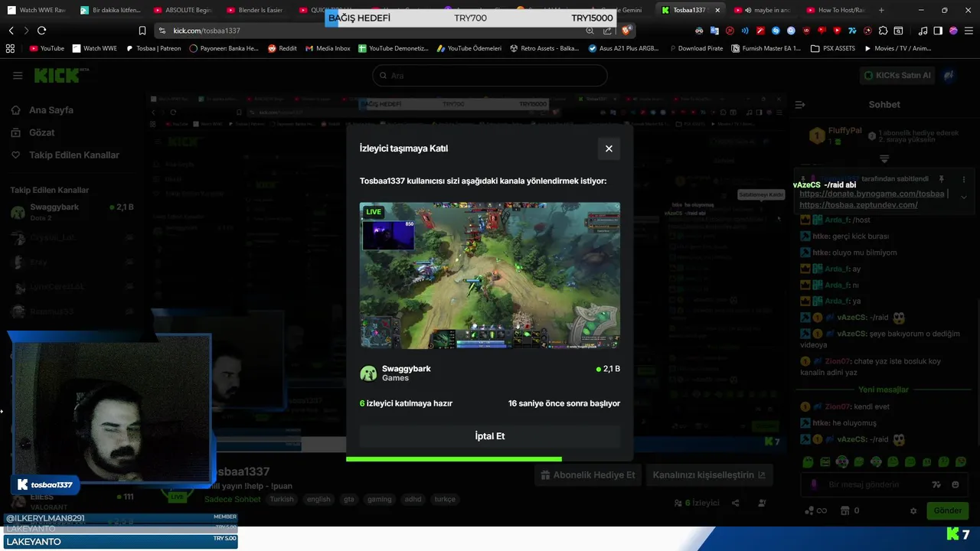Insert the first green emote in the quick row
This screenshot has width=980, height=551.
(808, 462)
